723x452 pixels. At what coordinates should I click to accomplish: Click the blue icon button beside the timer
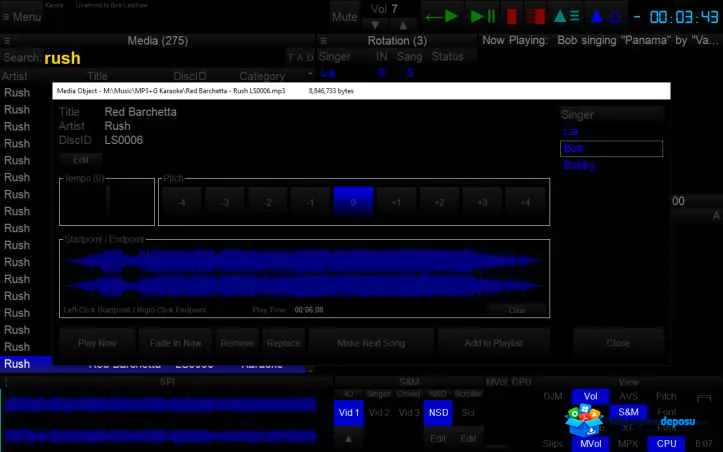(x=606, y=17)
